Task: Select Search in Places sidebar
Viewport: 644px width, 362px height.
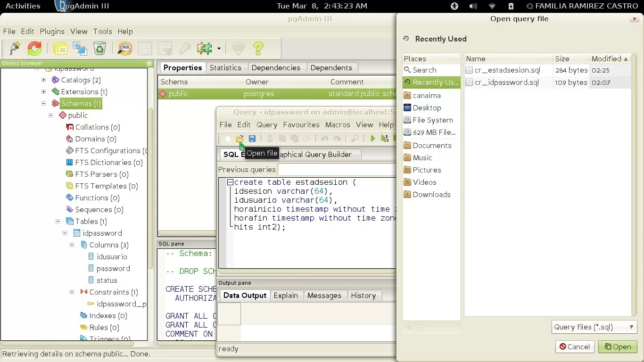Action: (431, 70)
